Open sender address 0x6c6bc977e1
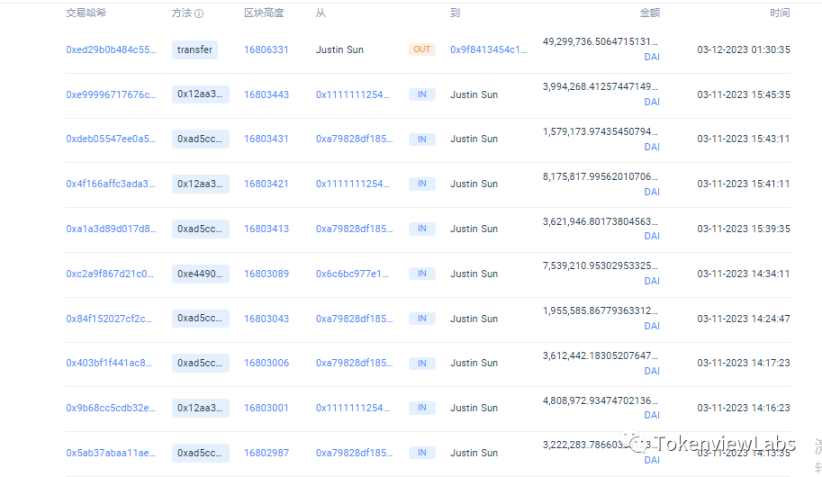 354,273
